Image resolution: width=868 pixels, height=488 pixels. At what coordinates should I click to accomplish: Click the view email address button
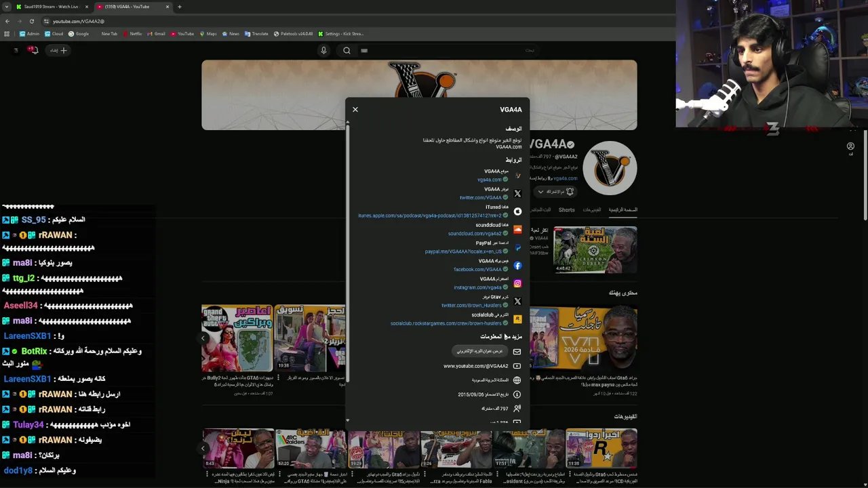(479, 351)
